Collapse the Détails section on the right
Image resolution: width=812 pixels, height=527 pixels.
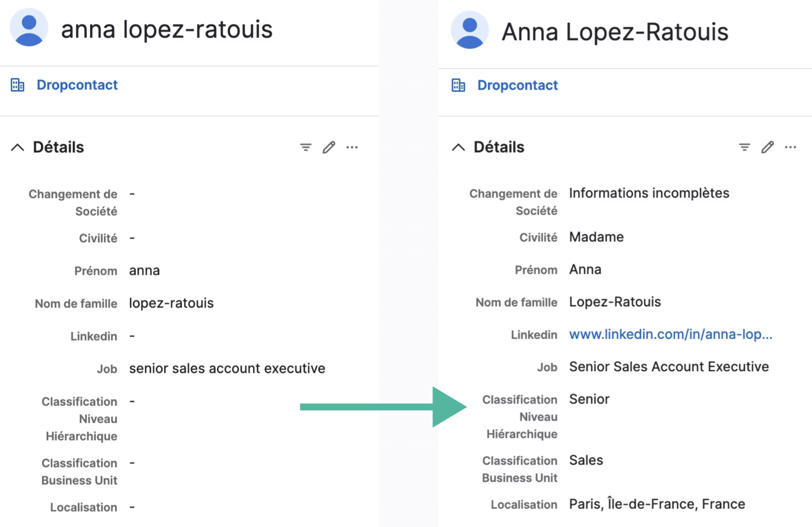(x=458, y=147)
